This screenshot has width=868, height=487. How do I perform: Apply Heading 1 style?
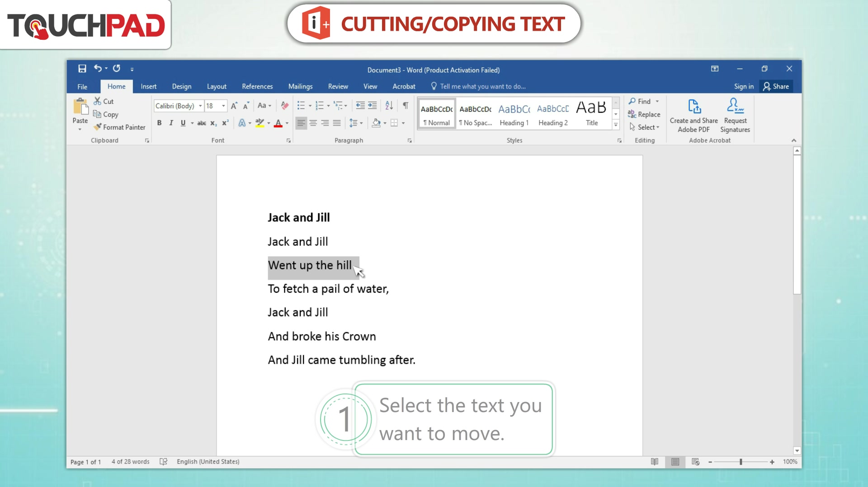coord(514,114)
